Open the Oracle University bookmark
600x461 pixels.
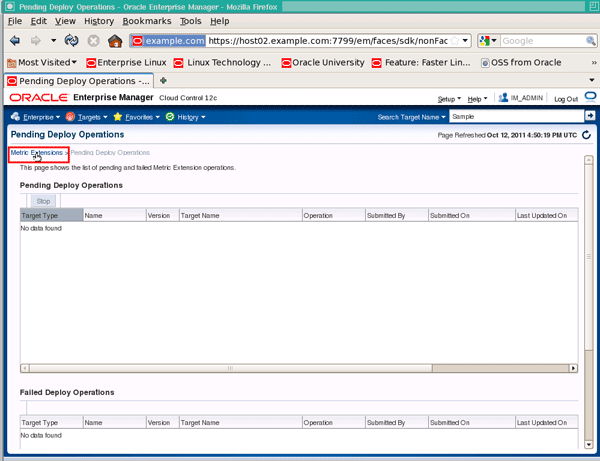[323, 62]
